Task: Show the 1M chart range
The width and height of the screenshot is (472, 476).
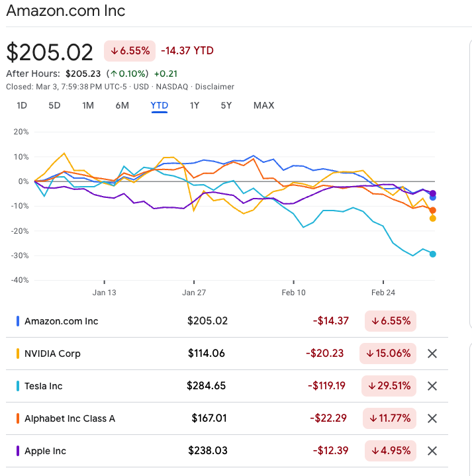Action: (88, 105)
